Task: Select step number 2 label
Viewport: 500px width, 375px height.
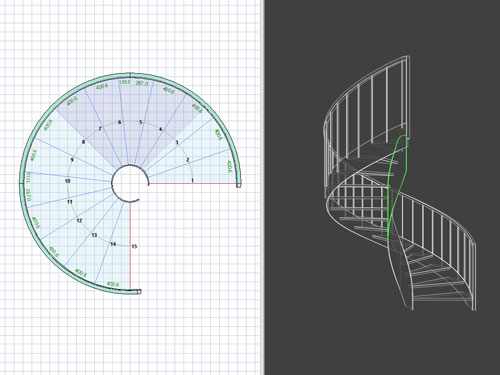Action: point(188,160)
